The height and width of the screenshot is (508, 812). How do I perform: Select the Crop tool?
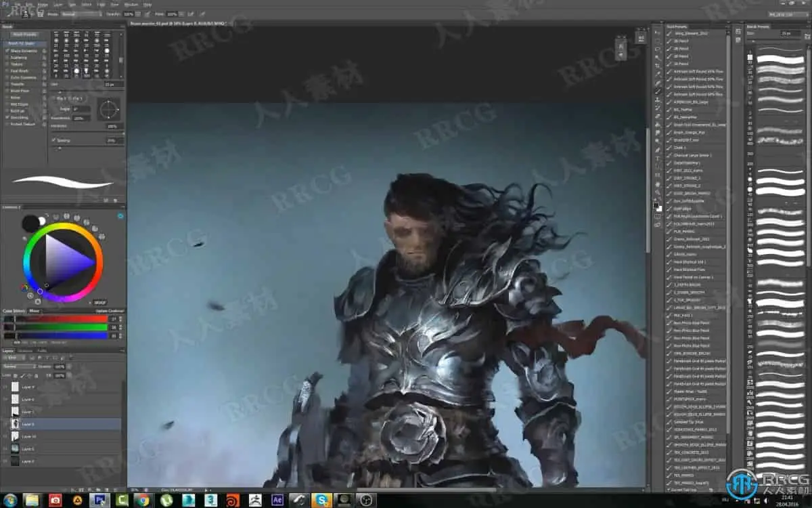tap(658, 66)
